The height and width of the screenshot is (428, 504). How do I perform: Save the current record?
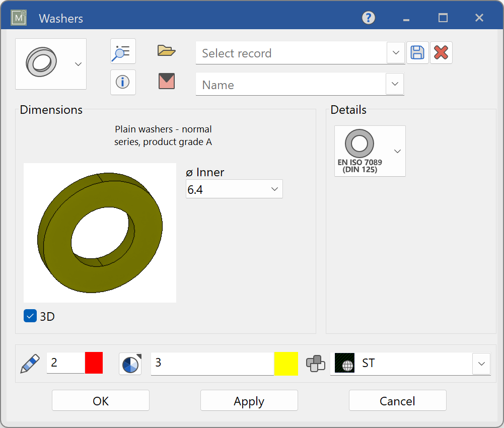tap(417, 52)
